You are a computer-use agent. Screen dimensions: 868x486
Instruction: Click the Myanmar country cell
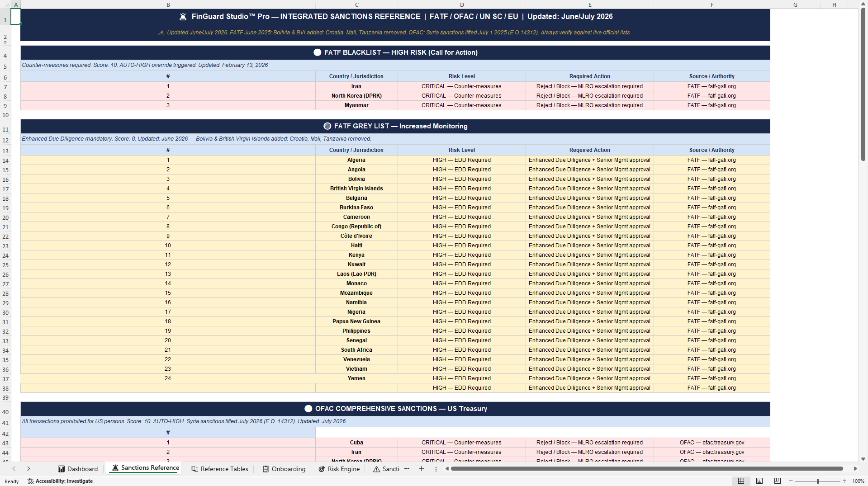click(356, 105)
